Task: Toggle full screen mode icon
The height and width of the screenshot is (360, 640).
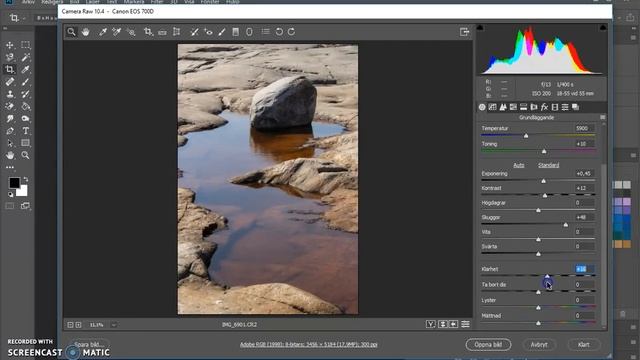Action: click(464, 32)
